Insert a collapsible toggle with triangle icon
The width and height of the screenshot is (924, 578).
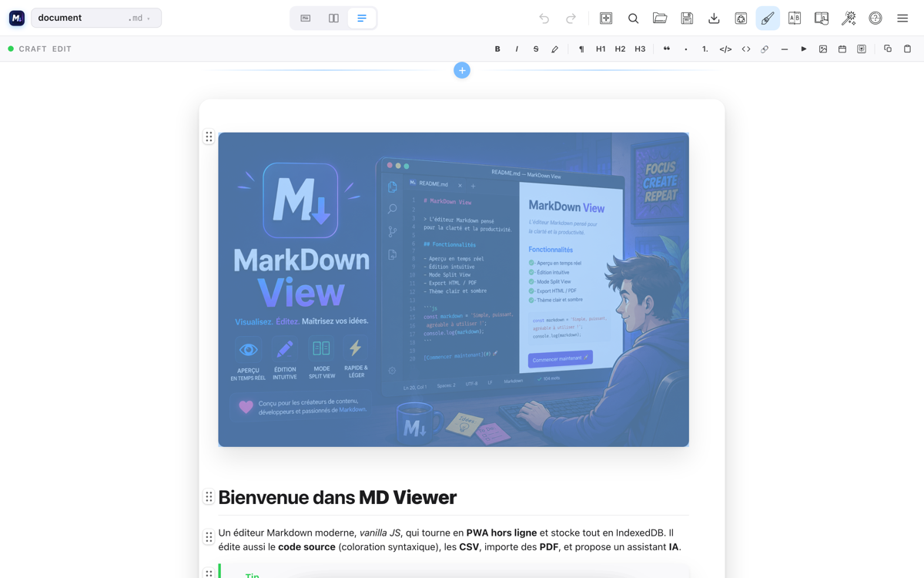click(x=804, y=49)
